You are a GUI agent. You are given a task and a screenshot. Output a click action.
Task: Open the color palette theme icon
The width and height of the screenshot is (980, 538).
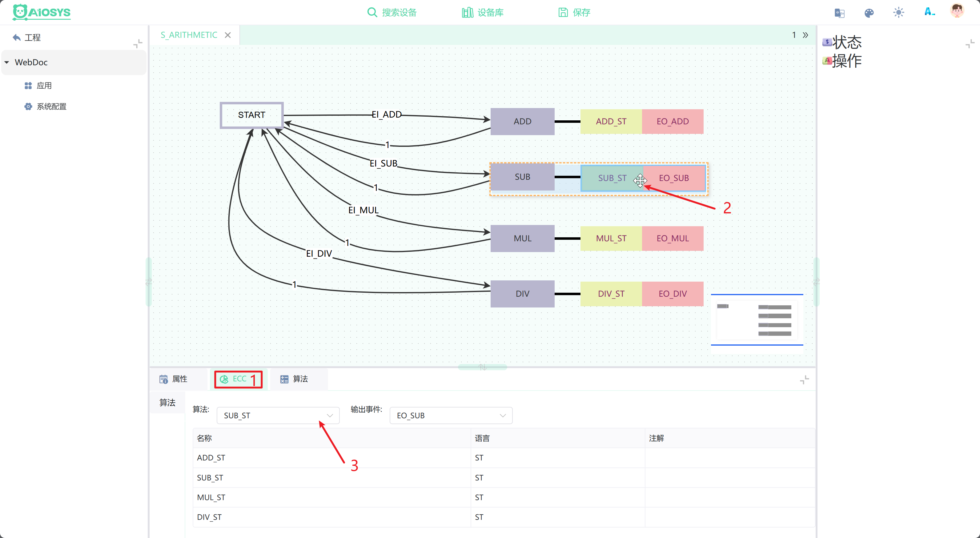[869, 13]
